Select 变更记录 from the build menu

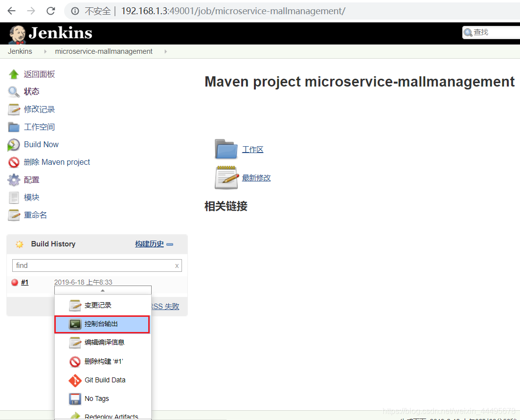tap(103, 305)
